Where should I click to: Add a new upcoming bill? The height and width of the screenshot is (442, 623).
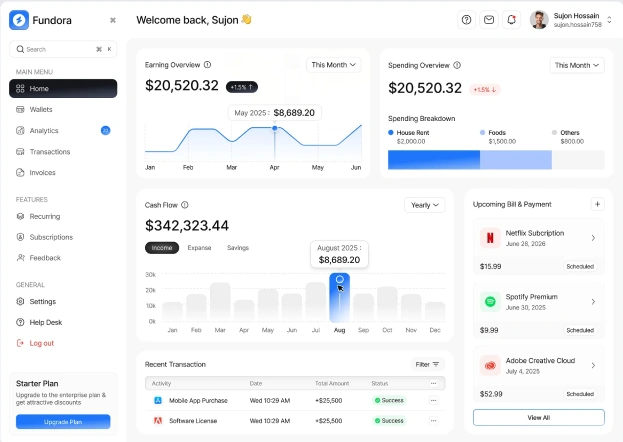pyautogui.click(x=597, y=204)
